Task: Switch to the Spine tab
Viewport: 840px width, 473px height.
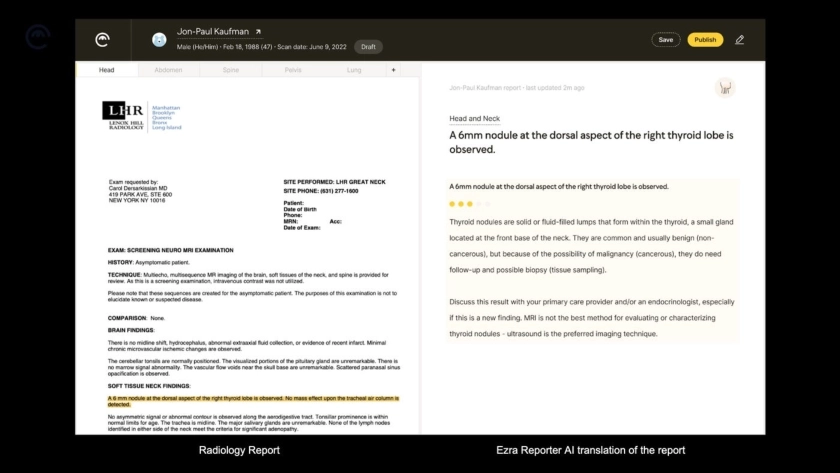Action: coord(231,70)
